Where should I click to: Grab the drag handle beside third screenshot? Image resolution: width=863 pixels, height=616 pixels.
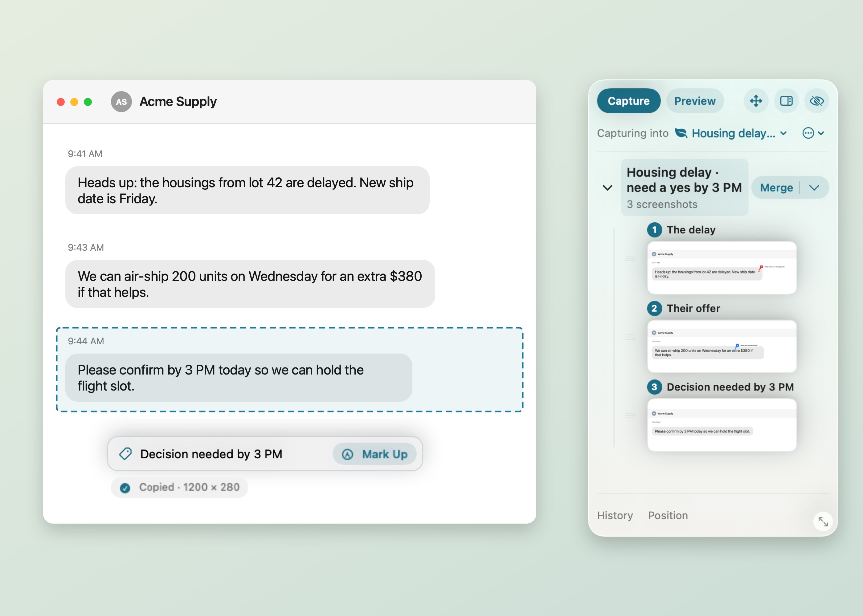click(x=630, y=415)
